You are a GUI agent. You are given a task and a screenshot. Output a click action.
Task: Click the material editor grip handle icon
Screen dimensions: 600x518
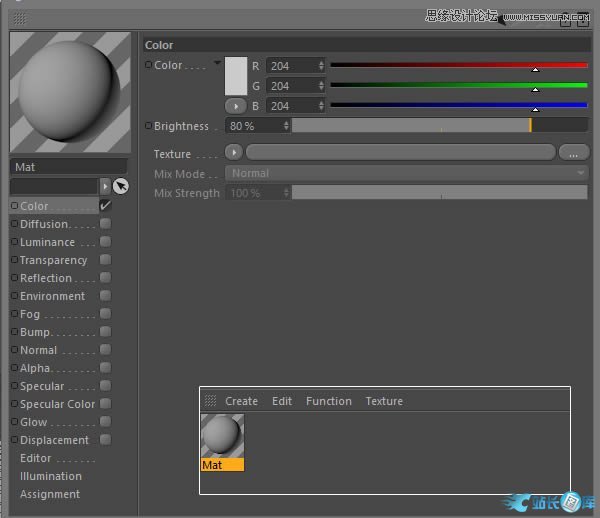pos(20,17)
